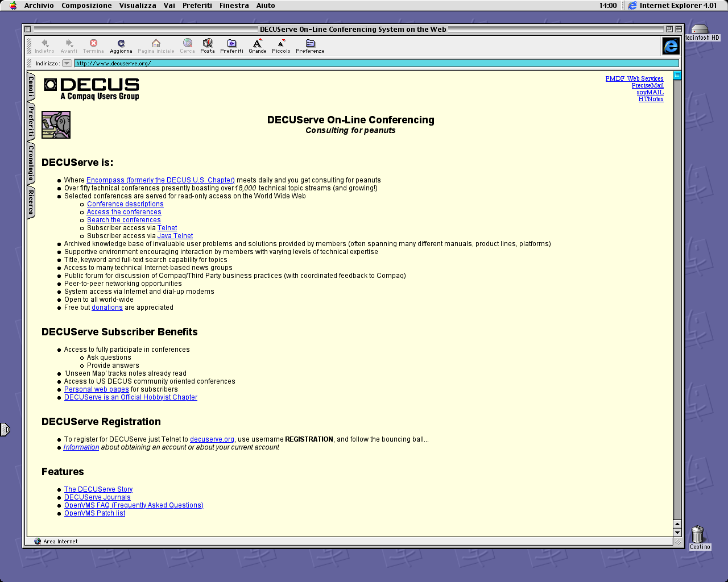Open Conference descriptions link
This screenshot has height=582, width=728.
(125, 204)
